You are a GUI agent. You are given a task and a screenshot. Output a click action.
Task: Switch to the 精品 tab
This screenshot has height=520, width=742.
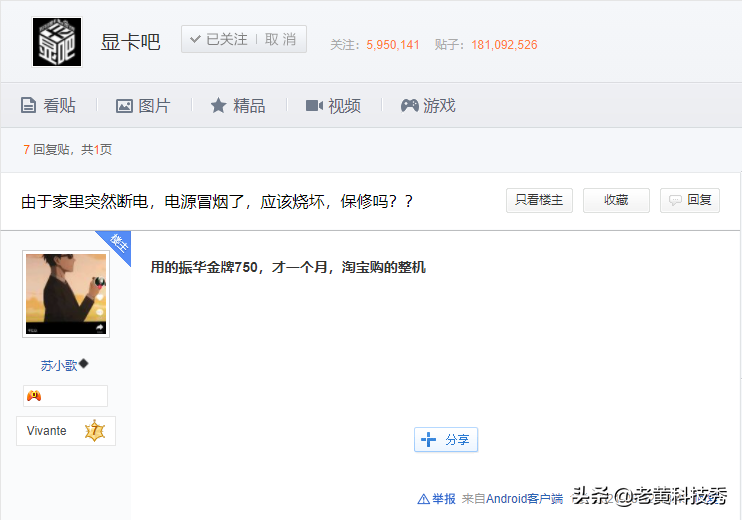pos(238,105)
